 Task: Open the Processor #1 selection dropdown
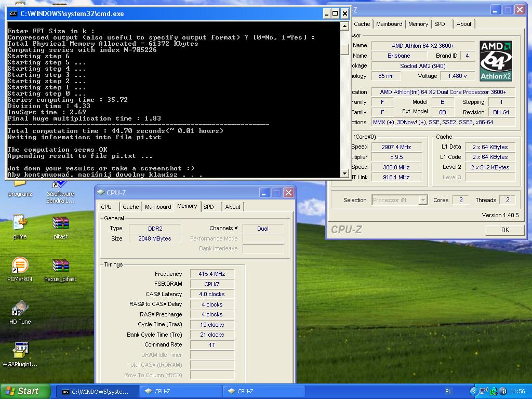click(423, 200)
